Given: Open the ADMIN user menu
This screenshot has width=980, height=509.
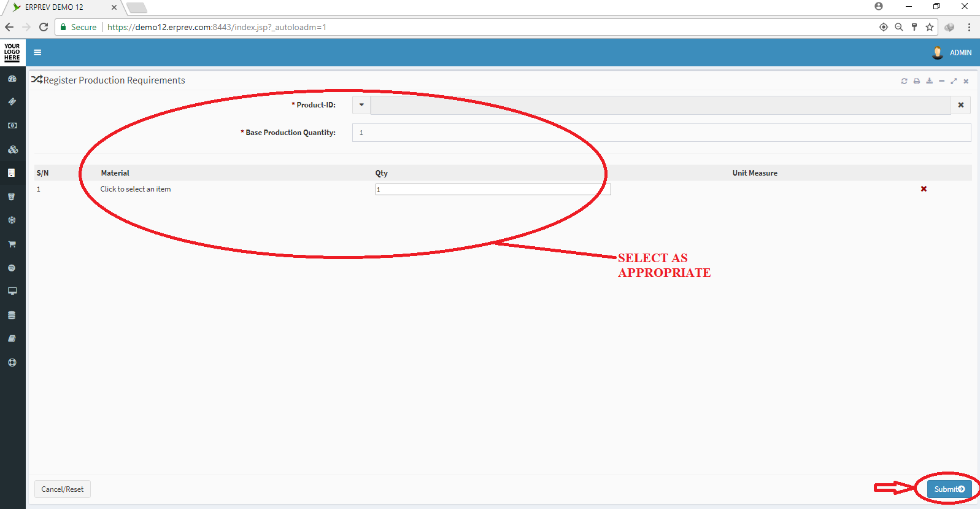Looking at the screenshot, I should (952, 53).
